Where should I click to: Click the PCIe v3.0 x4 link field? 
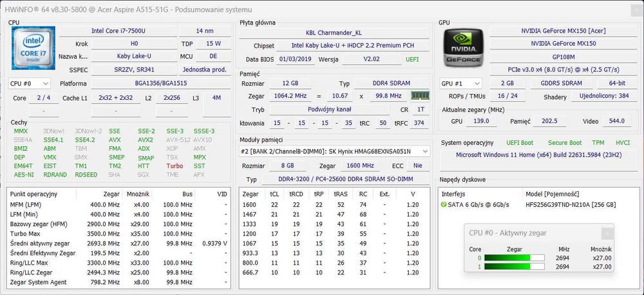coord(563,70)
